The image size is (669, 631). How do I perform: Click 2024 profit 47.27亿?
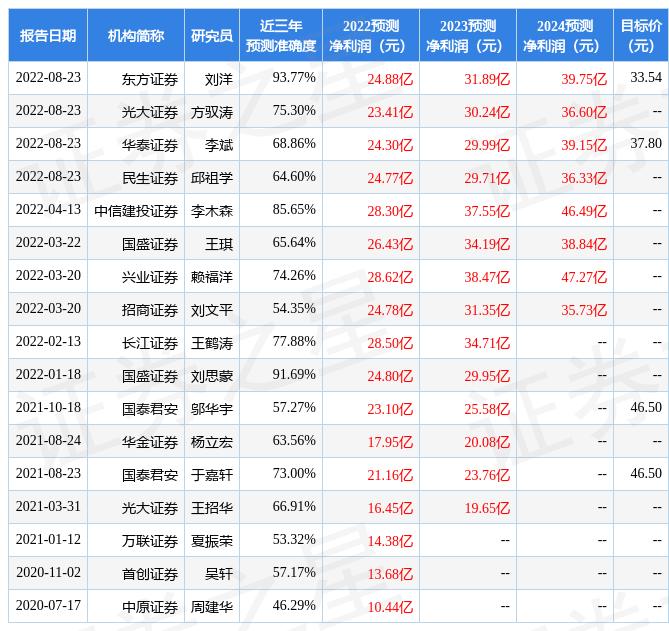[x=584, y=277]
